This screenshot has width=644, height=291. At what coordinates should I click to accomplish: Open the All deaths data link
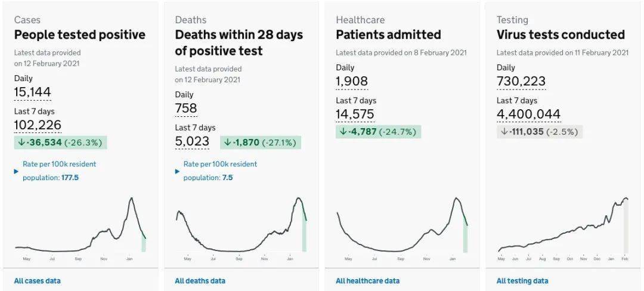click(200, 281)
